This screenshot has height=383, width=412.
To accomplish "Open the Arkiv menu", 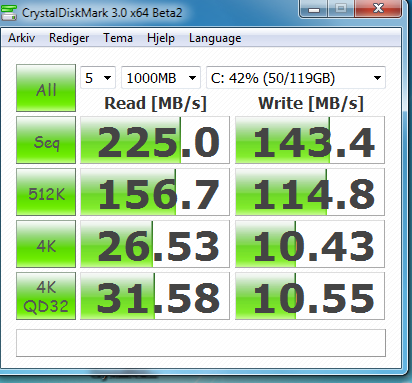I will tap(21, 38).
